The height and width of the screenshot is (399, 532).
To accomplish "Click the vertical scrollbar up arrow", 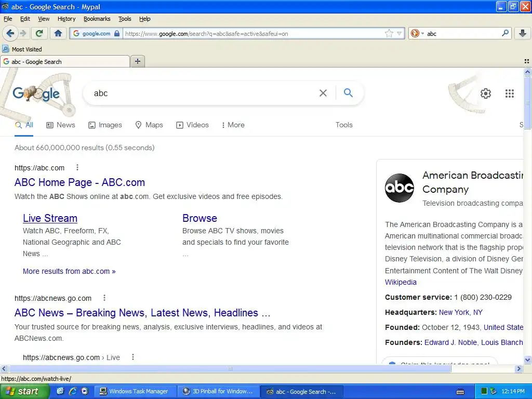I will (x=527, y=72).
